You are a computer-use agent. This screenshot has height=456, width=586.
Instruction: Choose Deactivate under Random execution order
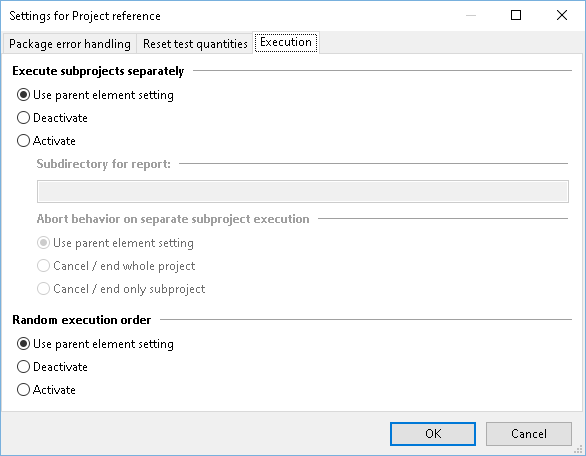[52, 367]
